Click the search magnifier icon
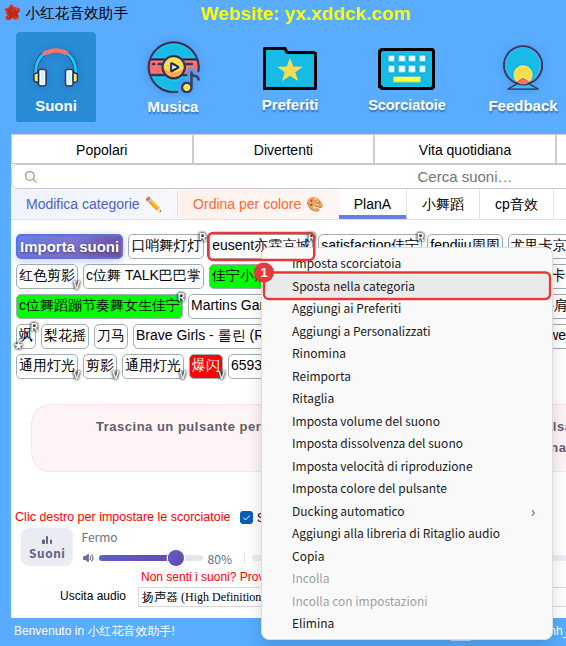 pos(30,177)
